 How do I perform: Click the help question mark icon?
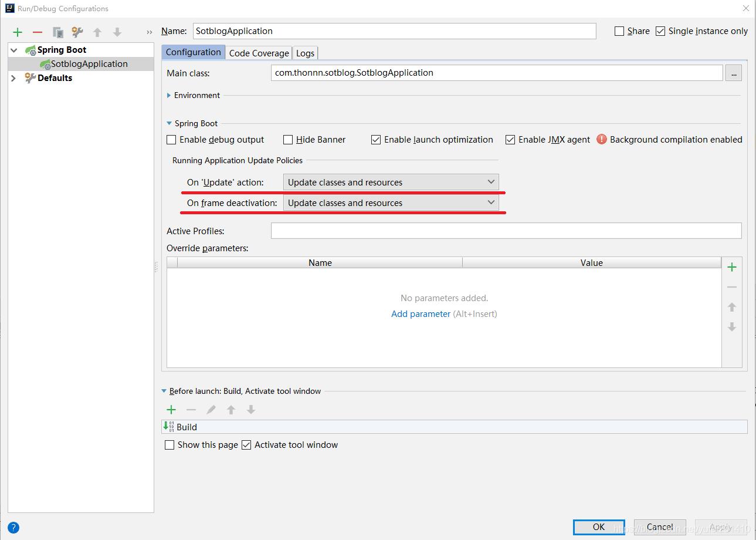13,527
